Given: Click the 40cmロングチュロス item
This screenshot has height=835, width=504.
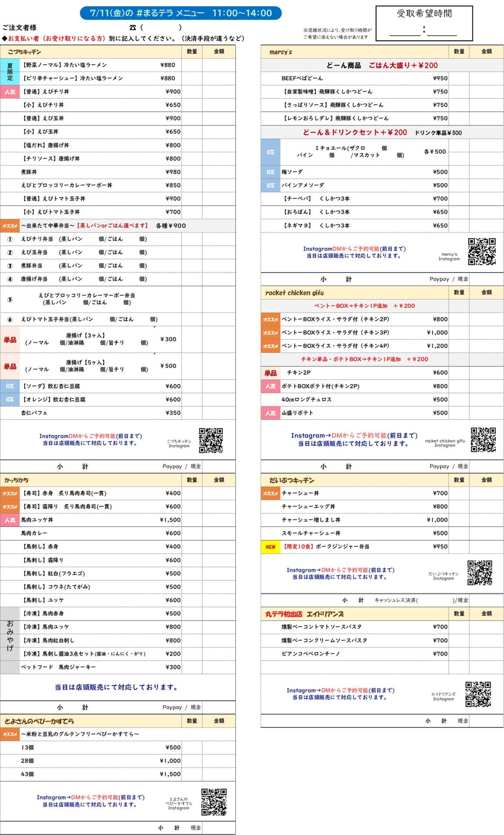Looking at the screenshot, I should tap(306, 400).
